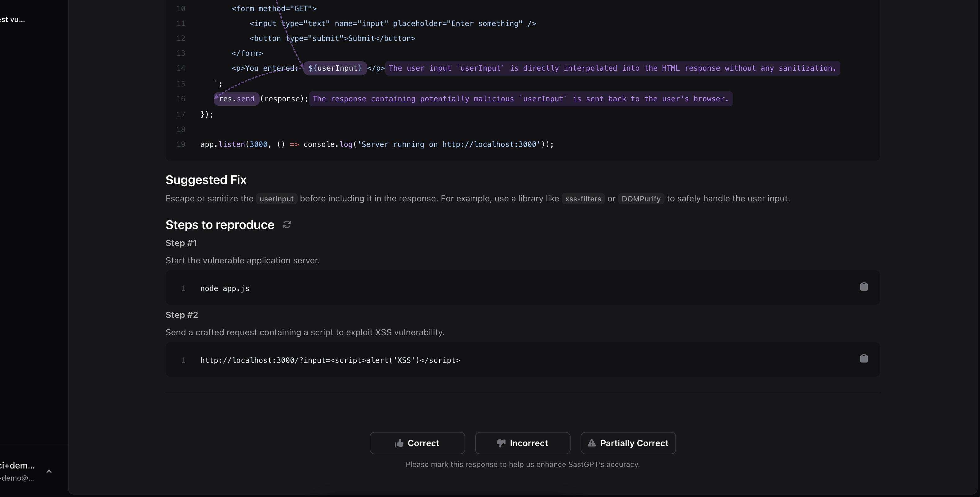980x497 pixels.
Task: Click the XSS payload URL code line
Action: pyautogui.click(x=330, y=360)
